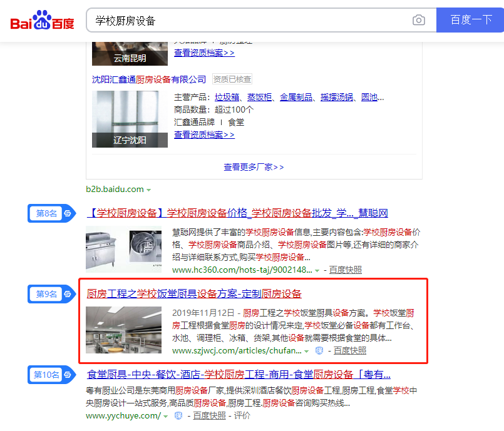The image size is (504, 431).
Task: Click the verification shield icon beside yychuye.com
Action: pos(178,416)
